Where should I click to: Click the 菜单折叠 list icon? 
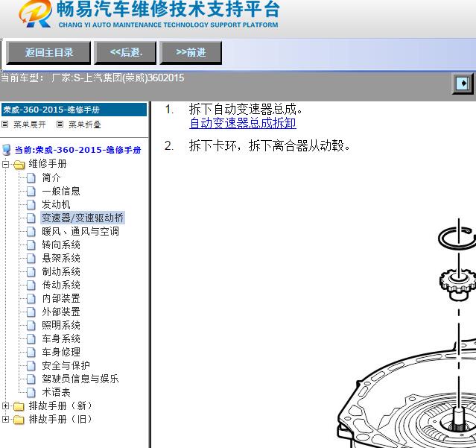(x=60, y=124)
